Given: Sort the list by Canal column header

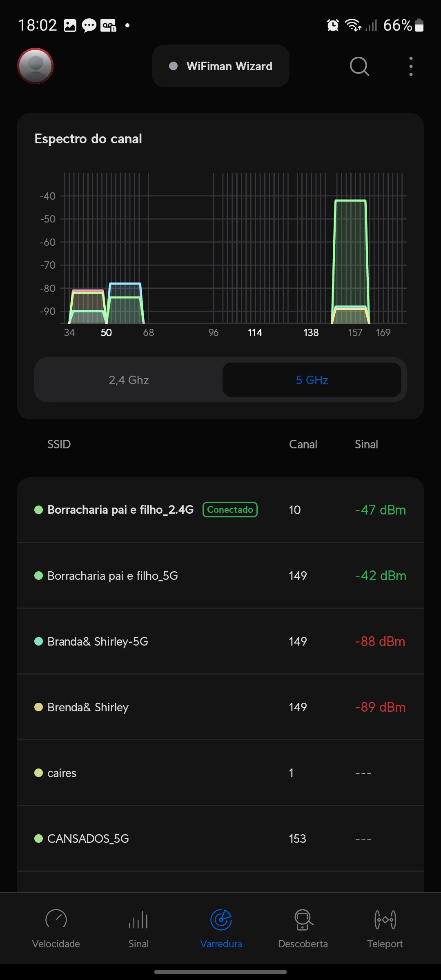Looking at the screenshot, I should tap(303, 444).
